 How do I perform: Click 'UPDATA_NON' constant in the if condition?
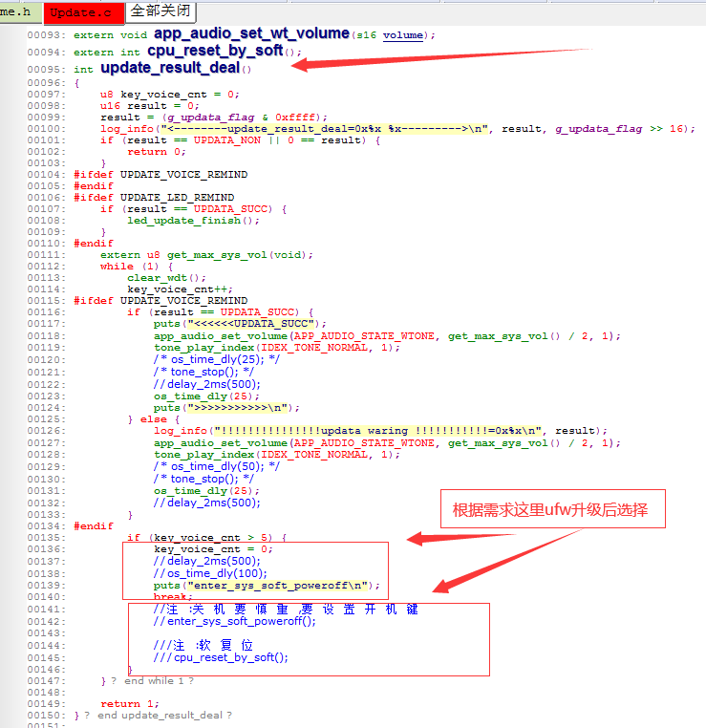(x=227, y=140)
